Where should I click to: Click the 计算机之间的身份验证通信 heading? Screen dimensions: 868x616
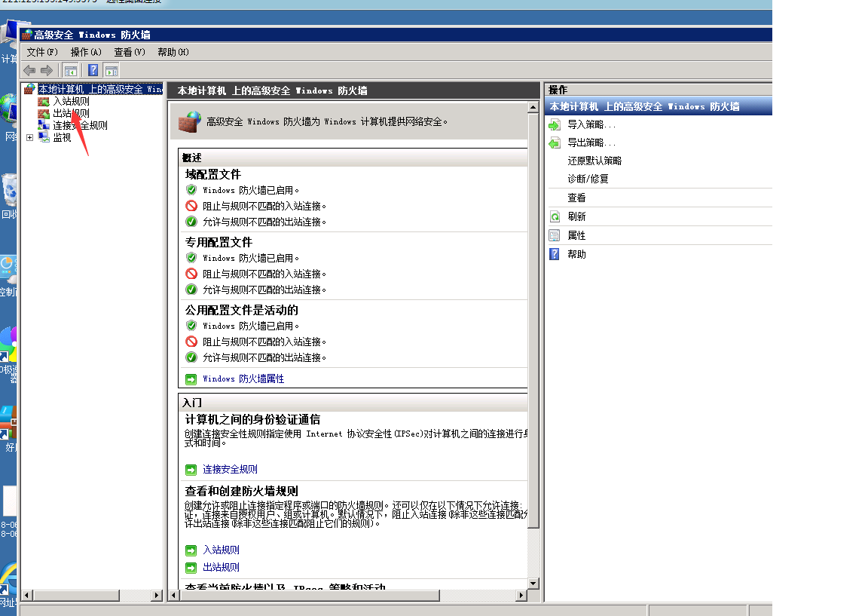pos(252,419)
